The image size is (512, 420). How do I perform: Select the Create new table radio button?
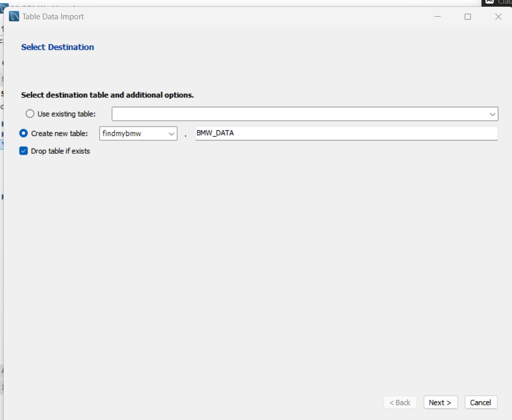(x=23, y=133)
